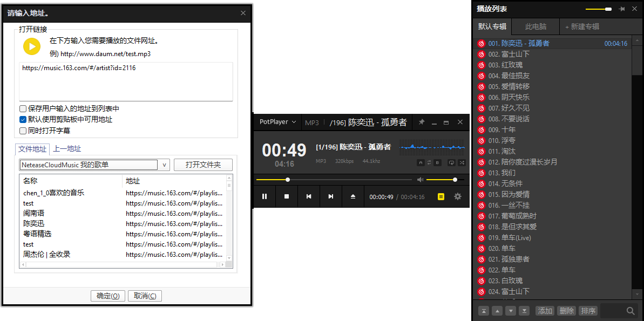
Task: Click the playlist scrollbar up arrow
Action: coord(637,40)
